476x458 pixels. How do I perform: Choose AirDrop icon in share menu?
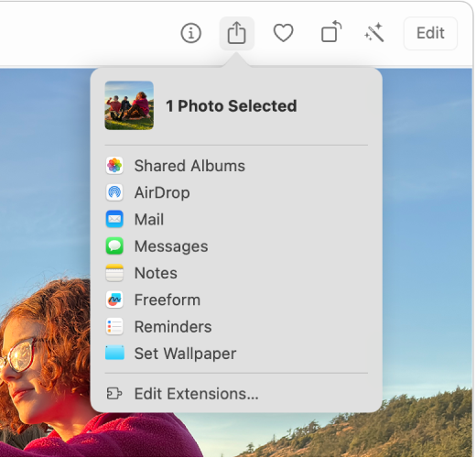[114, 192]
